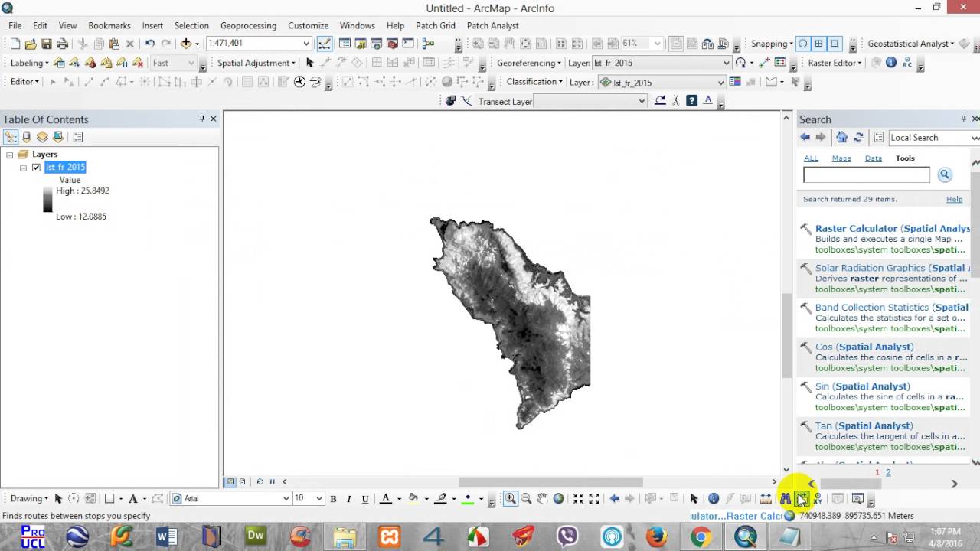Zoom to Full Extent globe
The height and width of the screenshot is (551, 980).
coord(559,498)
